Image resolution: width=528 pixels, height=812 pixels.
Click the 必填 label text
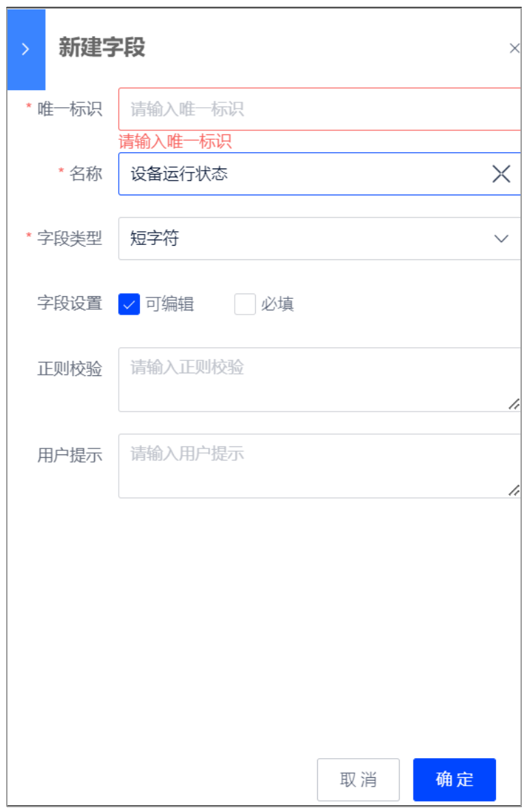pyautogui.click(x=278, y=304)
